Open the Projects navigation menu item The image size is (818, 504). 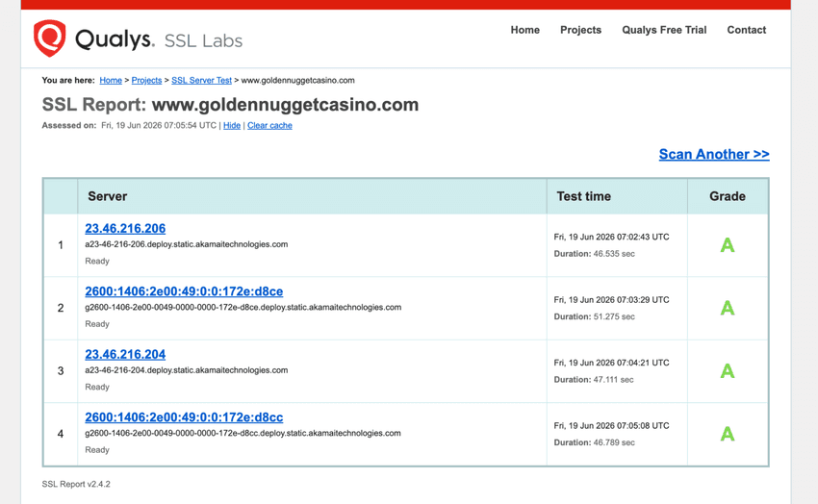pos(580,30)
